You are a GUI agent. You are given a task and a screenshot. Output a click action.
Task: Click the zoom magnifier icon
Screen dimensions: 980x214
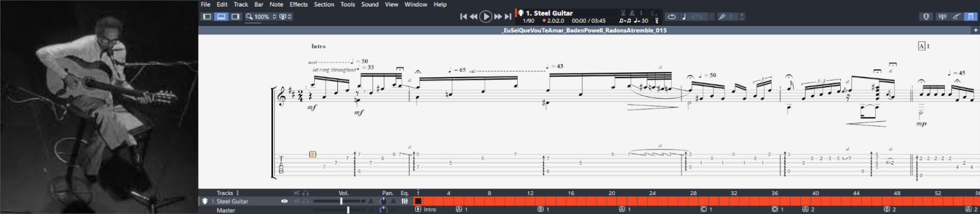(x=250, y=16)
